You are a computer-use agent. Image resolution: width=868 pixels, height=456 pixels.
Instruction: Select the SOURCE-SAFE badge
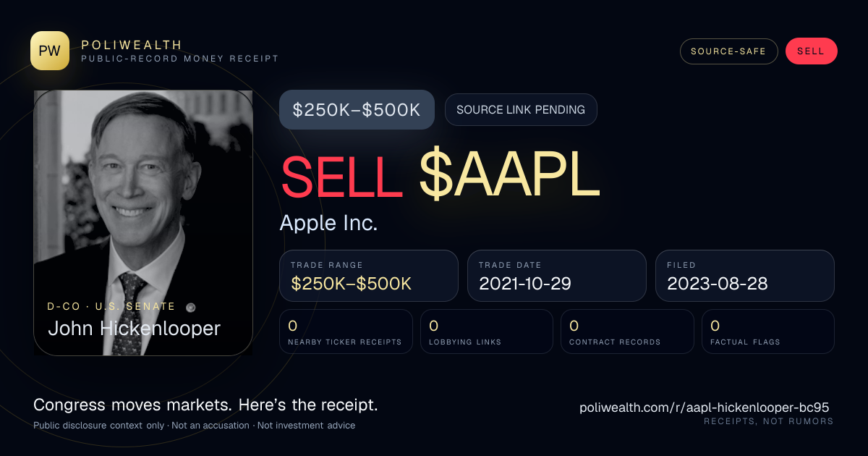(728, 51)
